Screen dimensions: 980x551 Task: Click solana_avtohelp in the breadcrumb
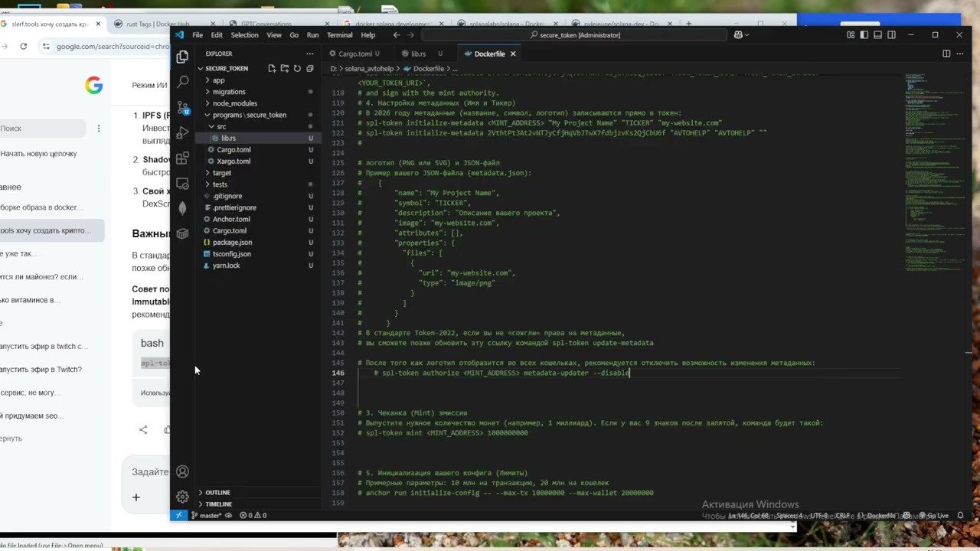(x=369, y=68)
